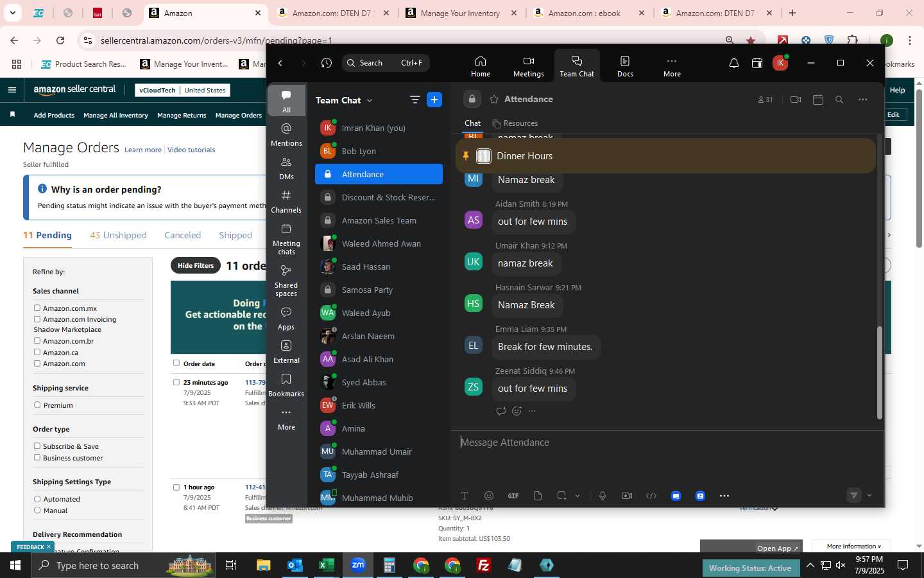Open External contacts in sidebar
924x578 pixels.
[286, 352]
